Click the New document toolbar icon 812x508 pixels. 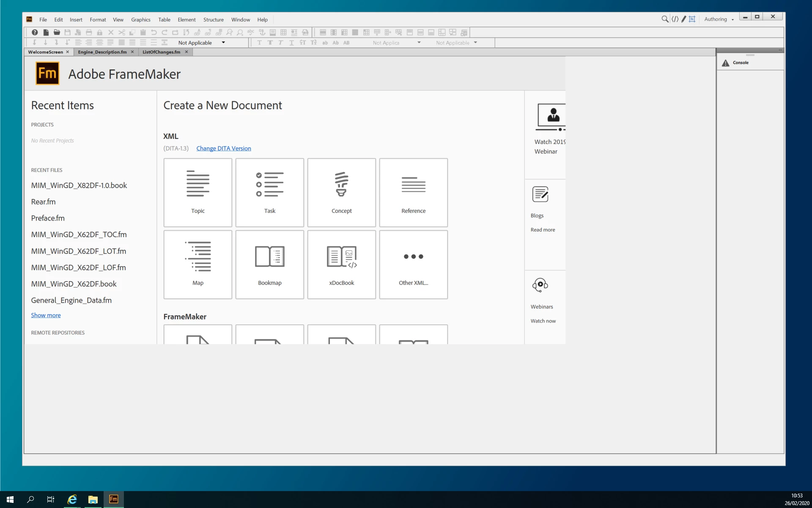coord(46,32)
